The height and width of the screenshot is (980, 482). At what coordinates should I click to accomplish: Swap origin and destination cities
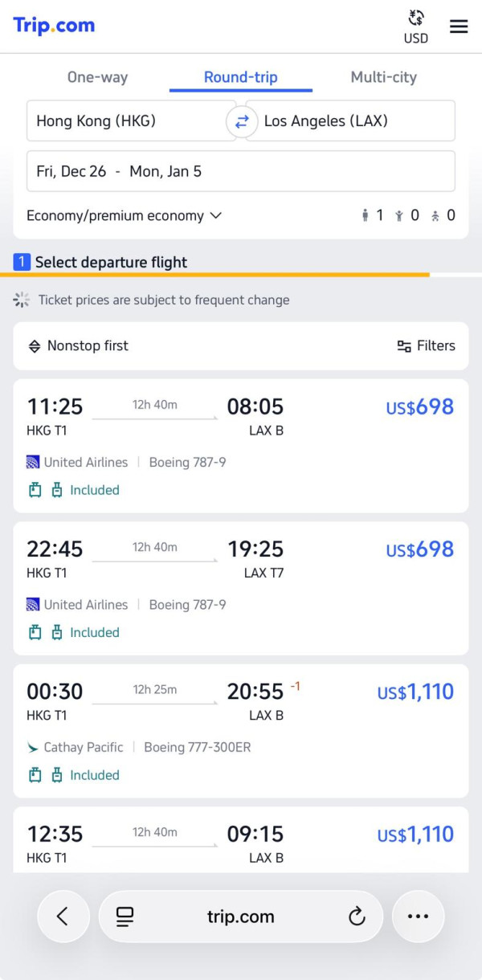241,121
